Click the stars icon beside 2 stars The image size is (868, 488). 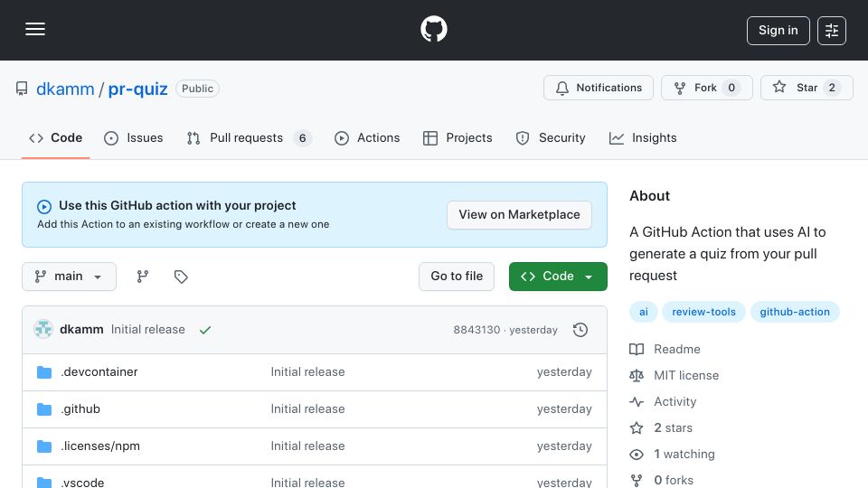click(637, 427)
